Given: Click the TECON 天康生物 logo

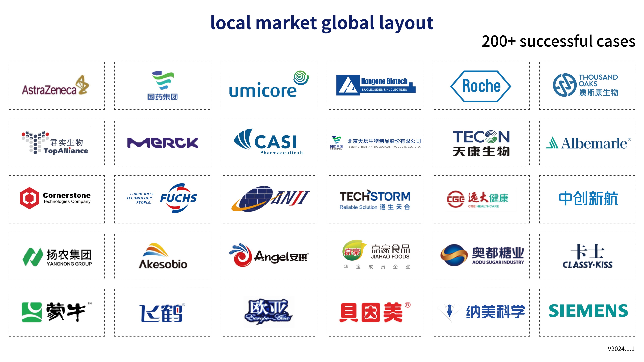Looking at the screenshot, I should 481,143.
